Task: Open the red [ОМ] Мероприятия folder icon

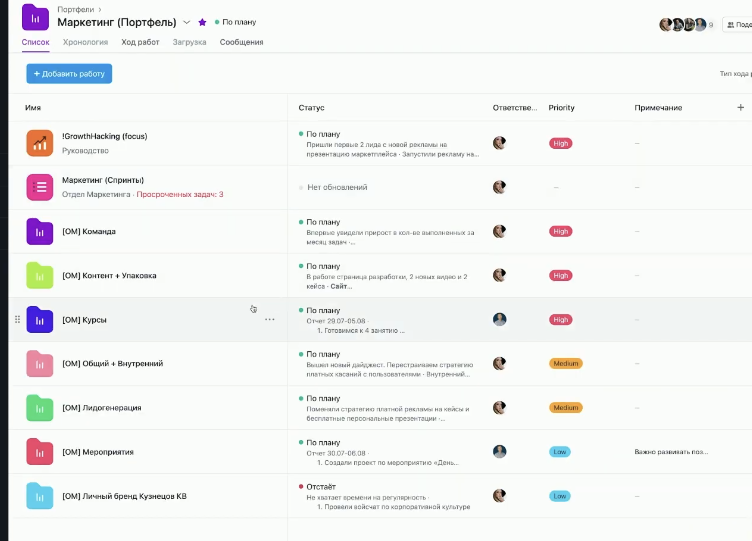Action: [x=40, y=452]
